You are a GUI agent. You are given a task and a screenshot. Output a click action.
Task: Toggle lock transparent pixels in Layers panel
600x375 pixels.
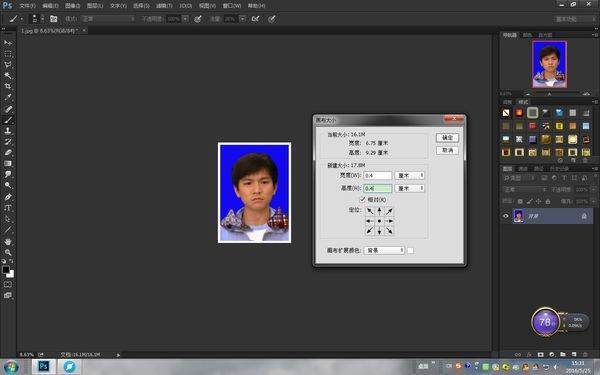click(x=520, y=201)
